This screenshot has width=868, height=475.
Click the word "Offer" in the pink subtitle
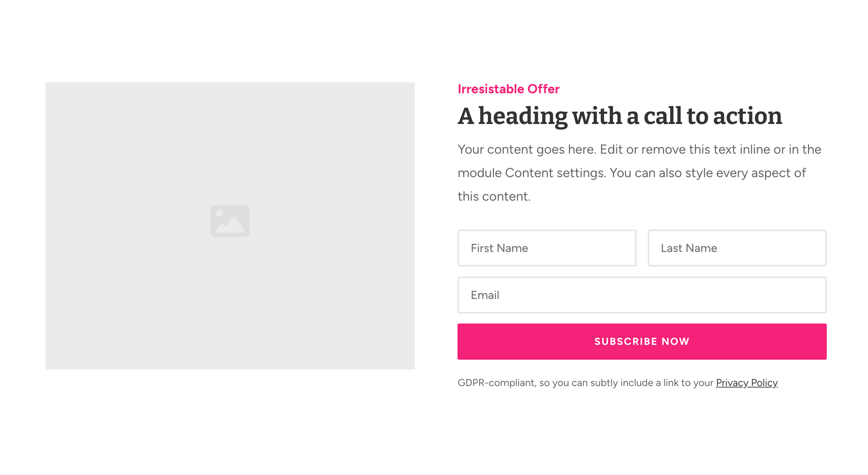pyautogui.click(x=544, y=89)
